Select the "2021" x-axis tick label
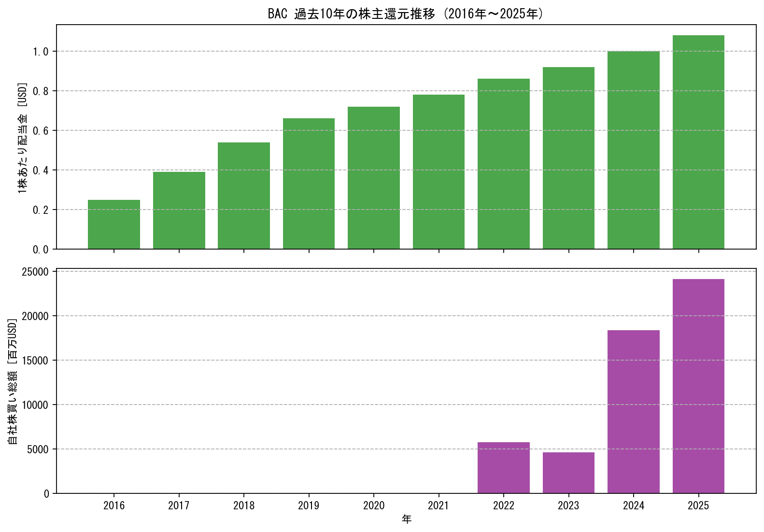This screenshot has width=764, height=532. (x=439, y=505)
